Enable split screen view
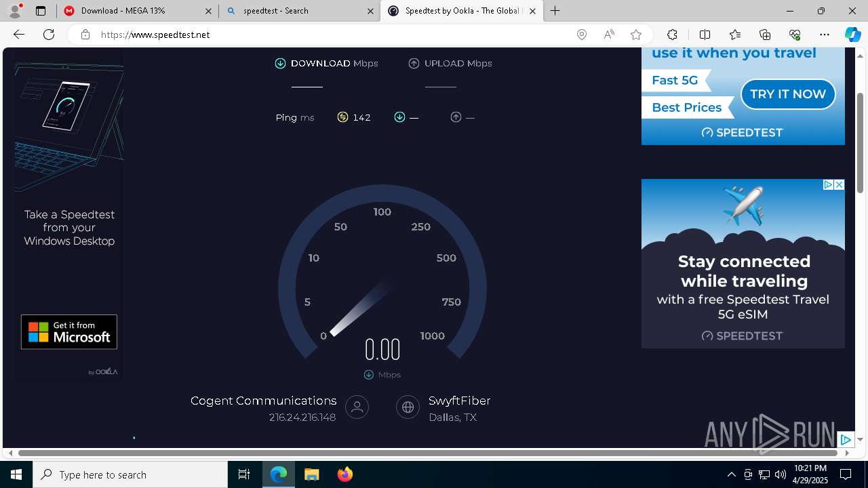Screen dimensions: 868x488 tap(705, 35)
